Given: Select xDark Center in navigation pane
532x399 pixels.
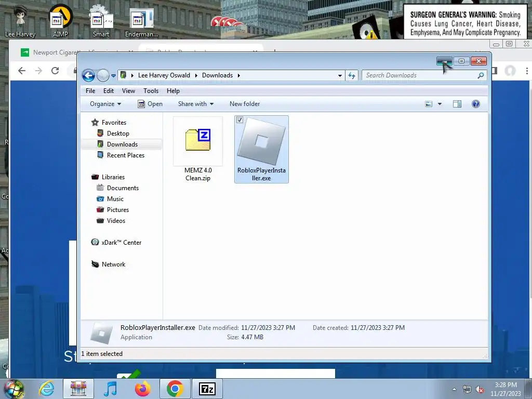Looking at the screenshot, I should [116, 242].
